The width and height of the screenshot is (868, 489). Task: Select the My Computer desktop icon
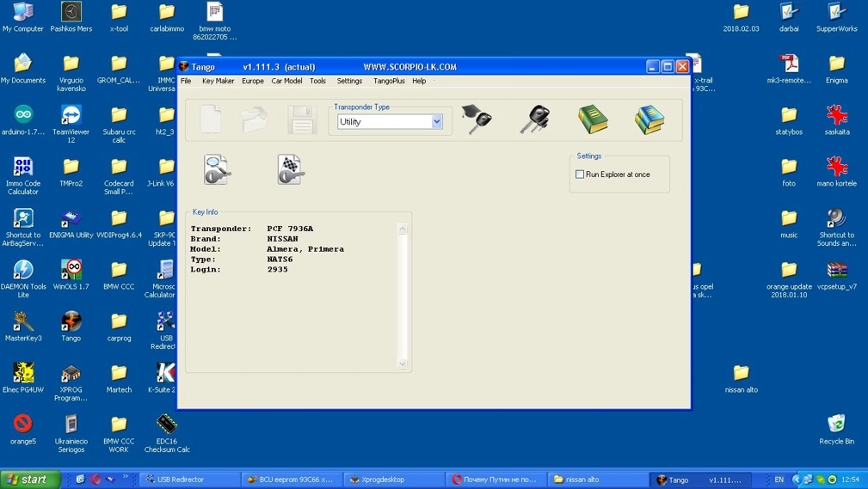22,17
